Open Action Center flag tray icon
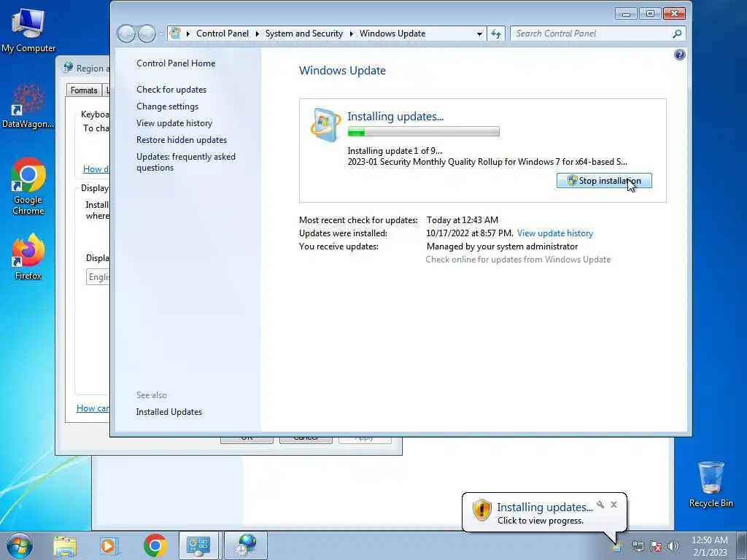This screenshot has height=560, width=747. pyautogui.click(x=656, y=547)
